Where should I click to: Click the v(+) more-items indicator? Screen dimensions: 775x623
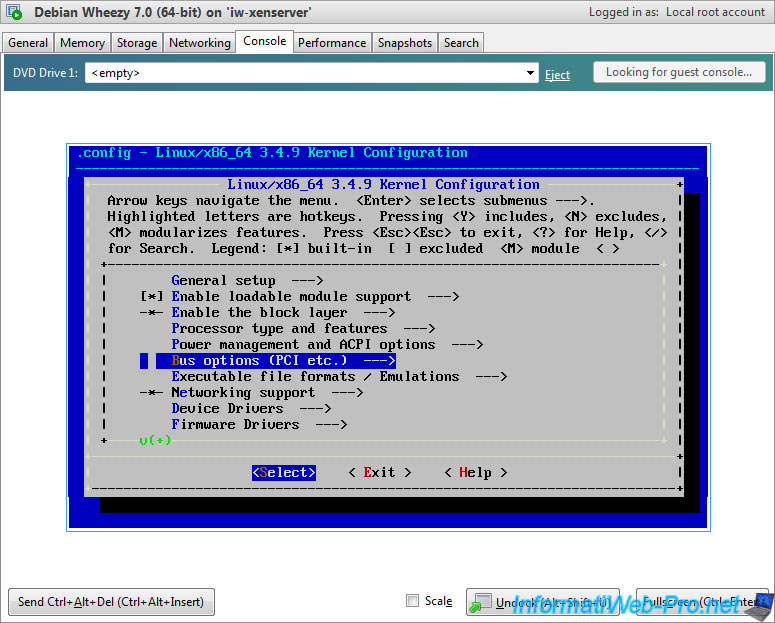click(x=155, y=440)
